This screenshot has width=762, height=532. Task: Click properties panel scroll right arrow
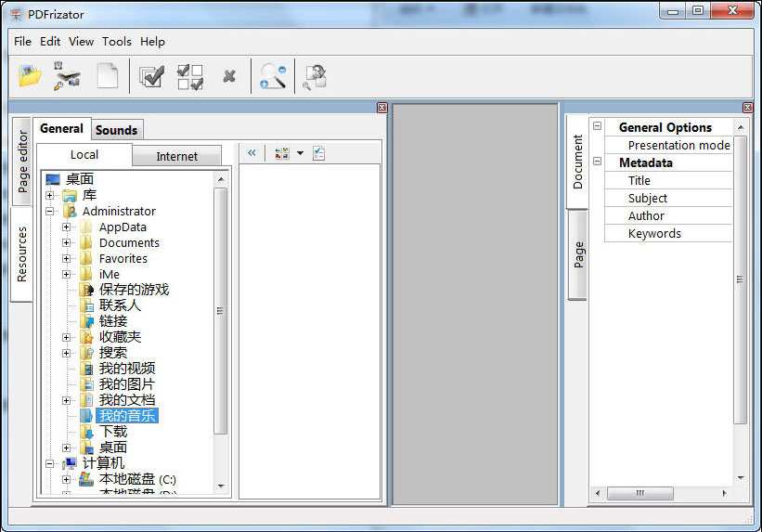coord(725,493)
